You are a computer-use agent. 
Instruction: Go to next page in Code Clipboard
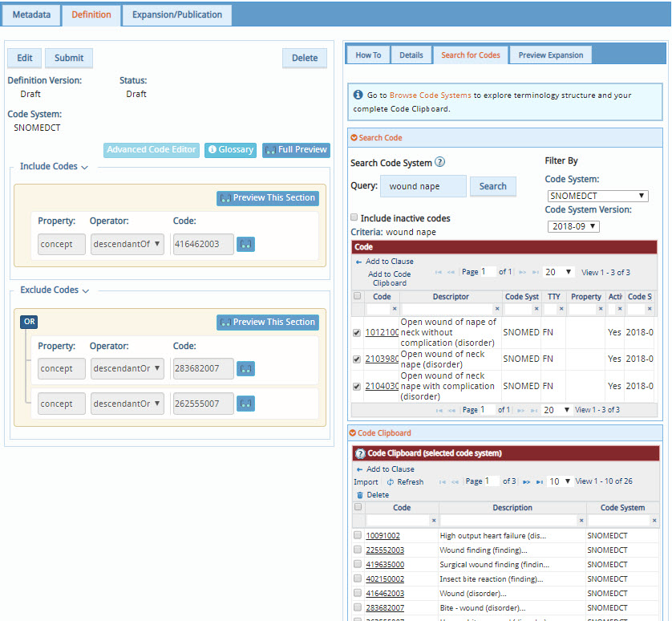(x=527, y=481)
